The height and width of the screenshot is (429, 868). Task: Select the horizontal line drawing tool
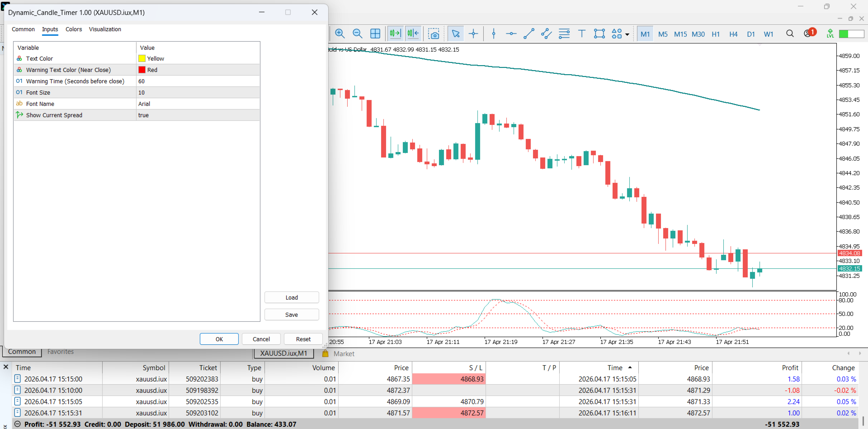pos(511,33)
